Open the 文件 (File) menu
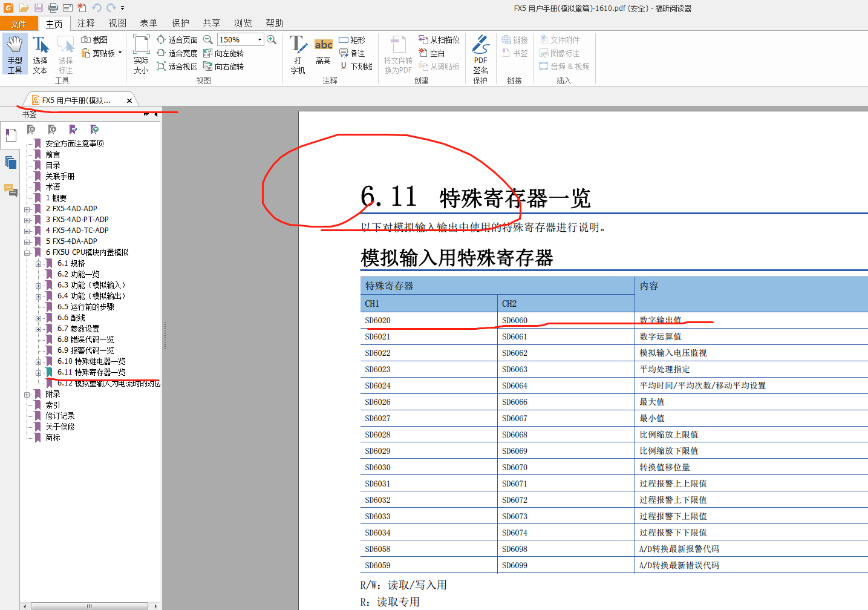This screenshot has height=610, width=868. point(19,24)
